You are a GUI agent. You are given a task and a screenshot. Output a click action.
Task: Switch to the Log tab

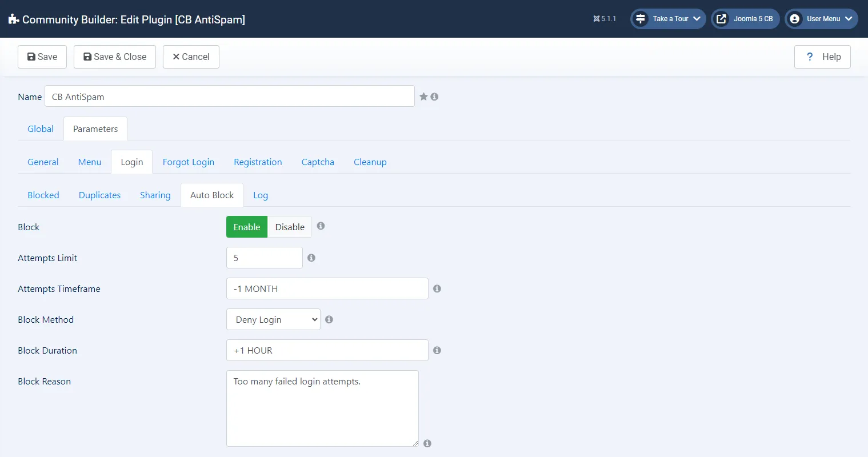[x=261, y=195]
